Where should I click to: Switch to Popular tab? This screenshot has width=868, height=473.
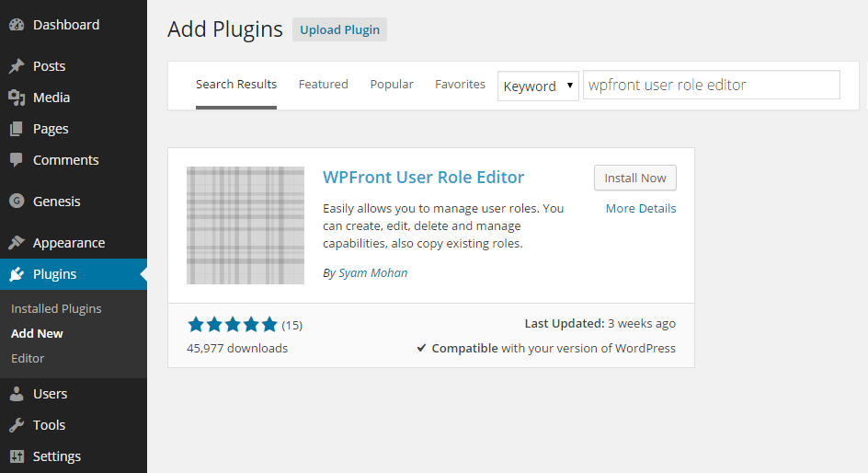tap(392, 84)
